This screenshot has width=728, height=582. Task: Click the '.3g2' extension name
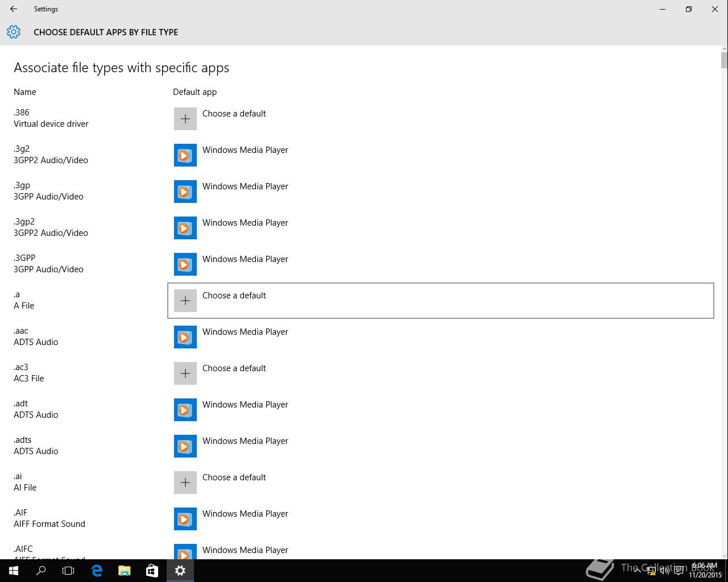point(22,149)
